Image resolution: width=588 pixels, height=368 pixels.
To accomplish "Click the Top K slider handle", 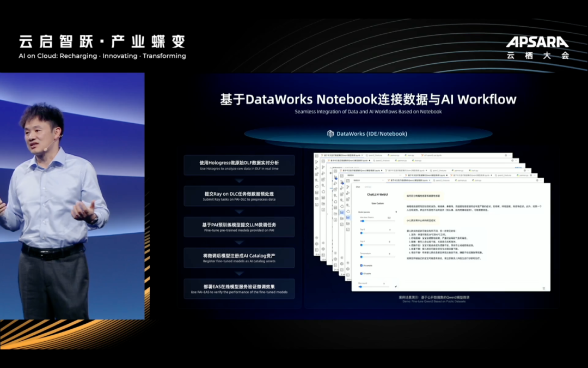I will coord(362,233).
